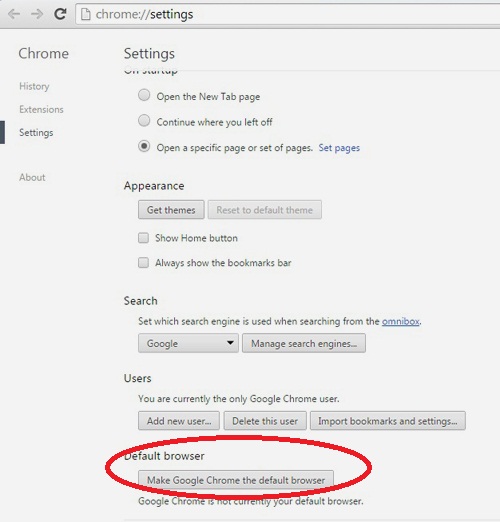Make Google Chrome the default browser

pos(236,480)
